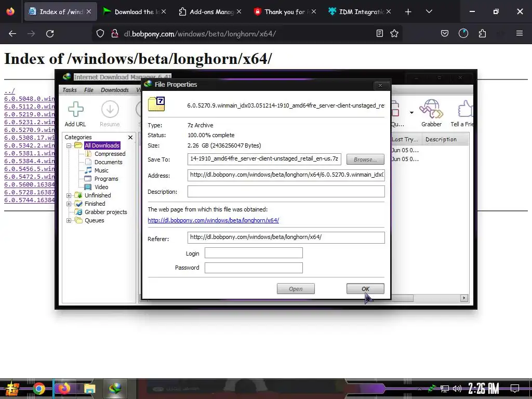
Task: Switch to the Add-ons Manager tab
Action: pyautogui.click(x=210, y=12)
